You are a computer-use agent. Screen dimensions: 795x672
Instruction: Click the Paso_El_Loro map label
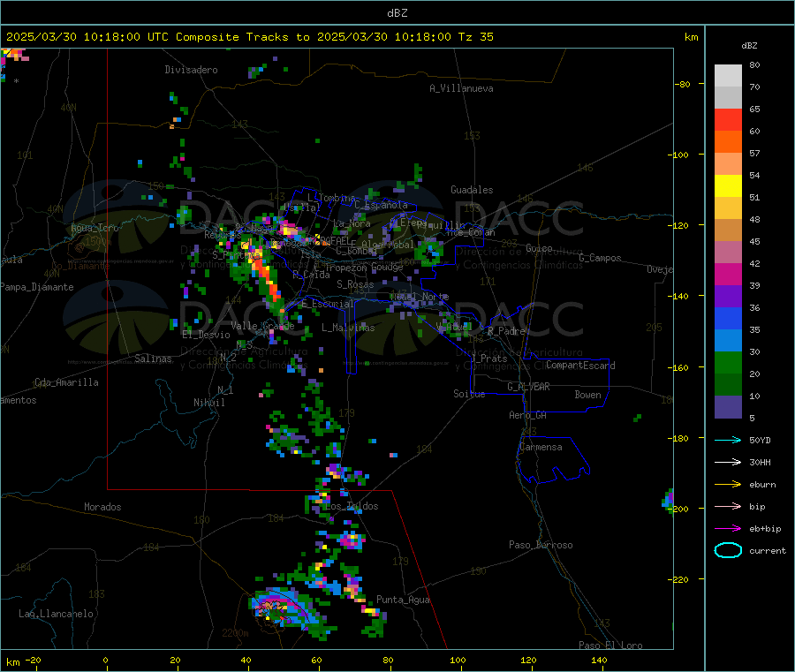tap(611, 646)
